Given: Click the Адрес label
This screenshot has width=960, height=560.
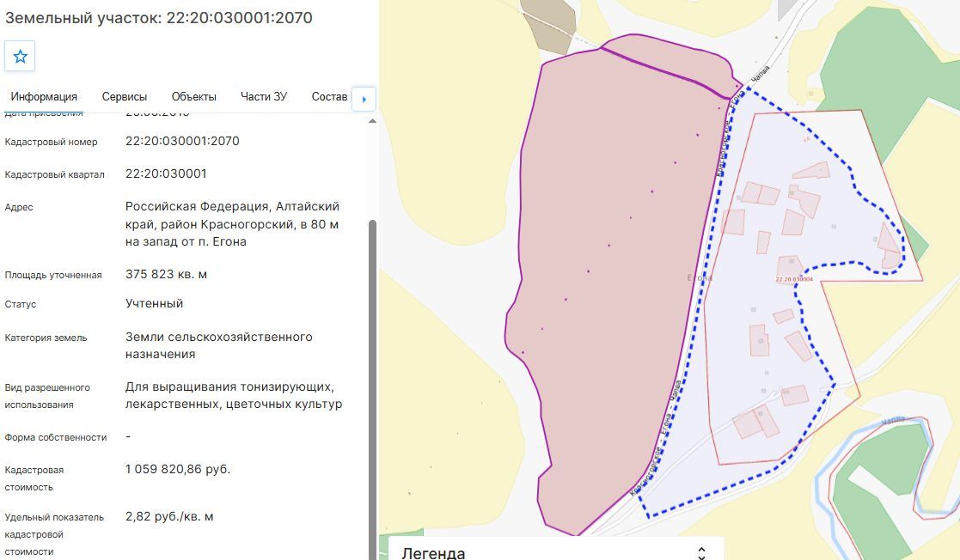Looking at the screenshot, I should tap(19, 208).
